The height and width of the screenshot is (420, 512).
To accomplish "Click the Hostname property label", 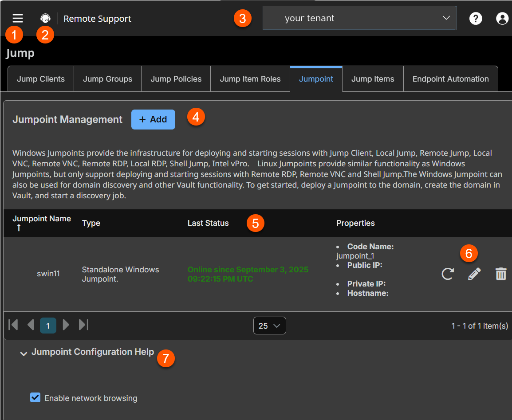I will pos(368,293).
